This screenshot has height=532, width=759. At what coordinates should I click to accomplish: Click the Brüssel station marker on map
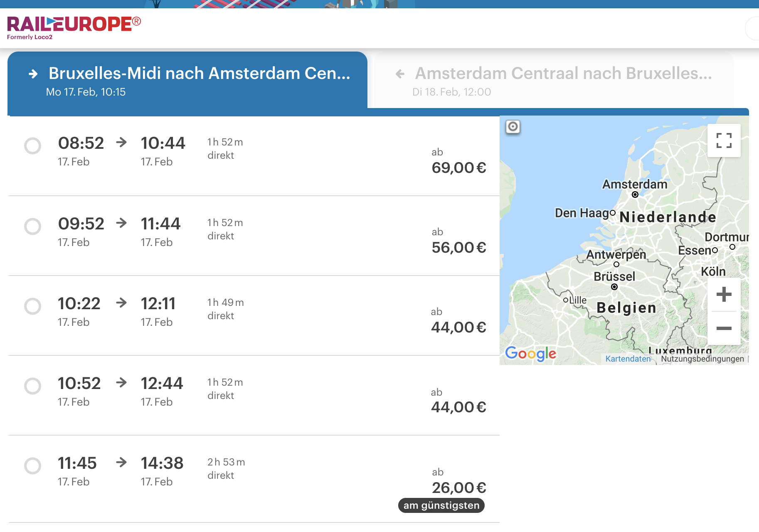(x=614, y=287)
